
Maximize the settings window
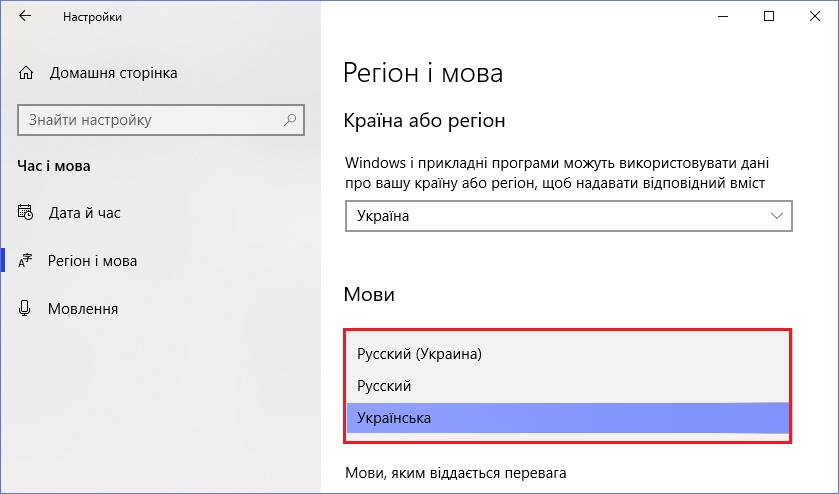tap(769, 17)
